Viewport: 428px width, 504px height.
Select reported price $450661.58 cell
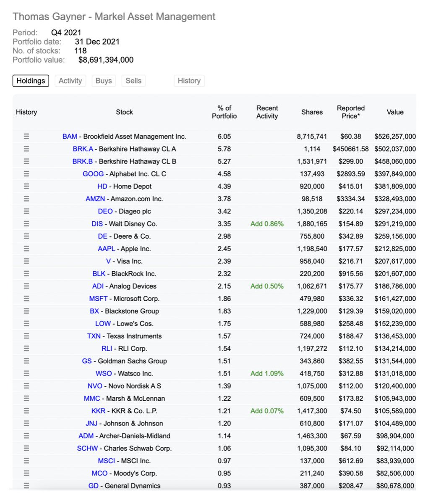point(351,149)
